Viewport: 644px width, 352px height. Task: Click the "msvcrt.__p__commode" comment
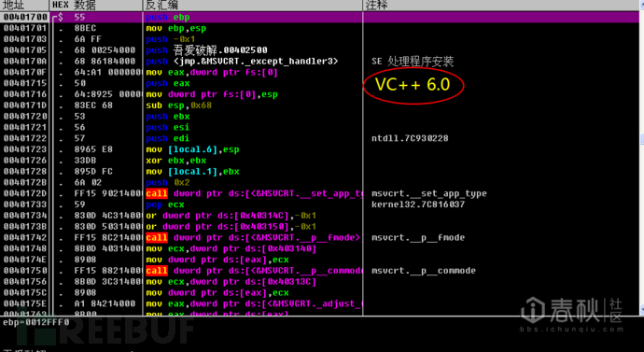[424, 271]
